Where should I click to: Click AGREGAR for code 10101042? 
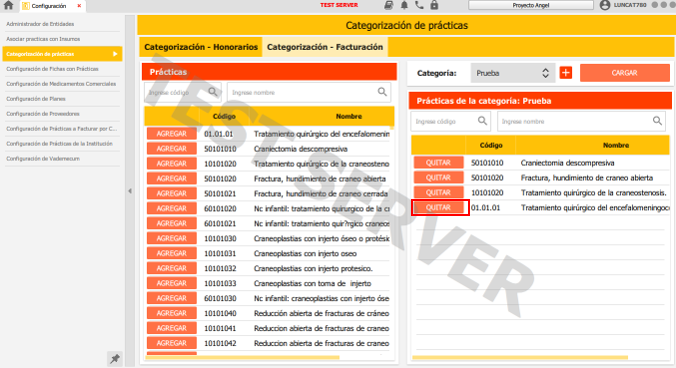tap(172, 343)
